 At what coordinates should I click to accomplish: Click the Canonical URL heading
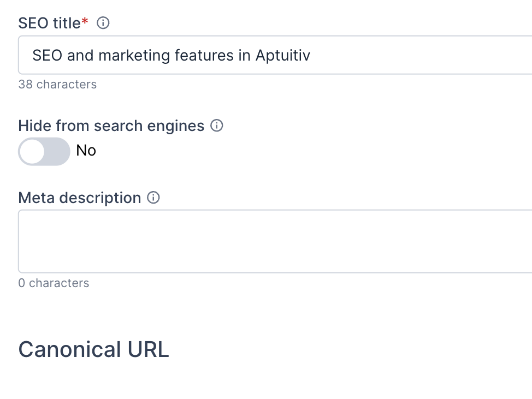(93, 349)
